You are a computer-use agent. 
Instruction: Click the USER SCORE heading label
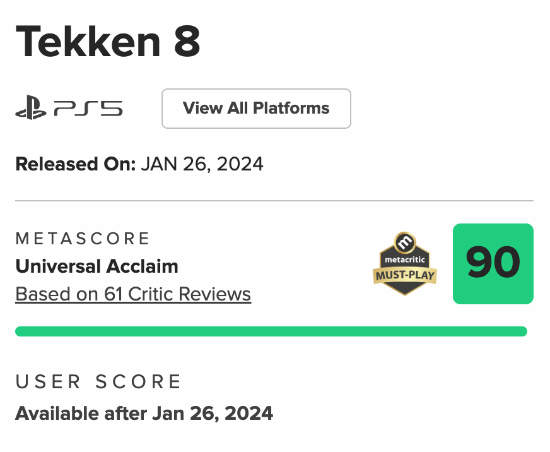pos(98,382)
